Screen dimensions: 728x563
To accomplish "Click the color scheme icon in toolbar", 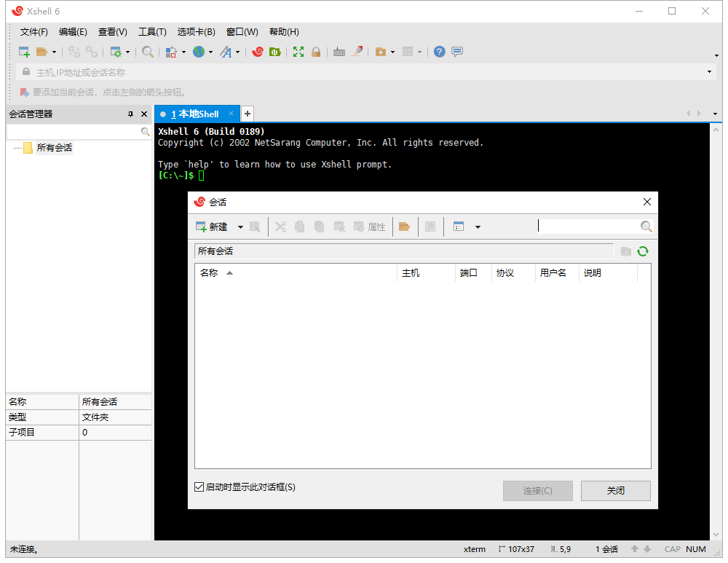I will click(x=171, y=52).
